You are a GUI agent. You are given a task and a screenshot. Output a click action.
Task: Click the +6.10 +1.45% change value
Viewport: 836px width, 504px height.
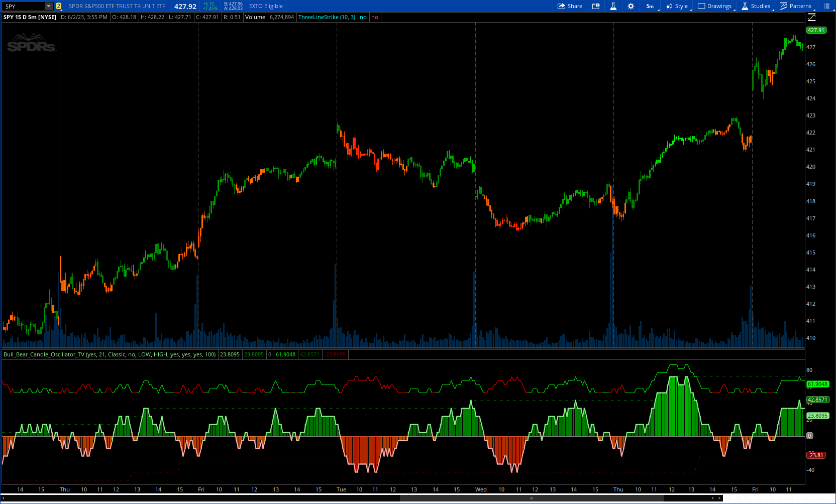click(x=210, y=6)
